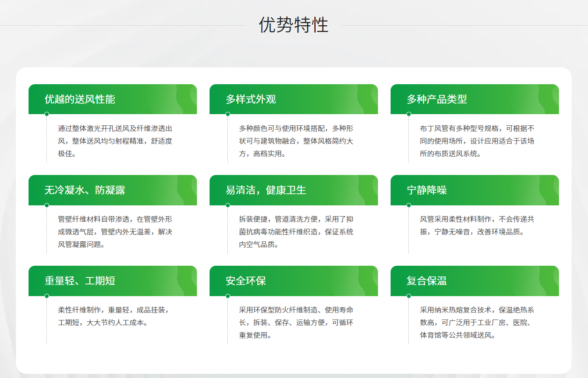Click the 安全环保 green header
This screenshot has width=588, height=378.
coord(293,281)
